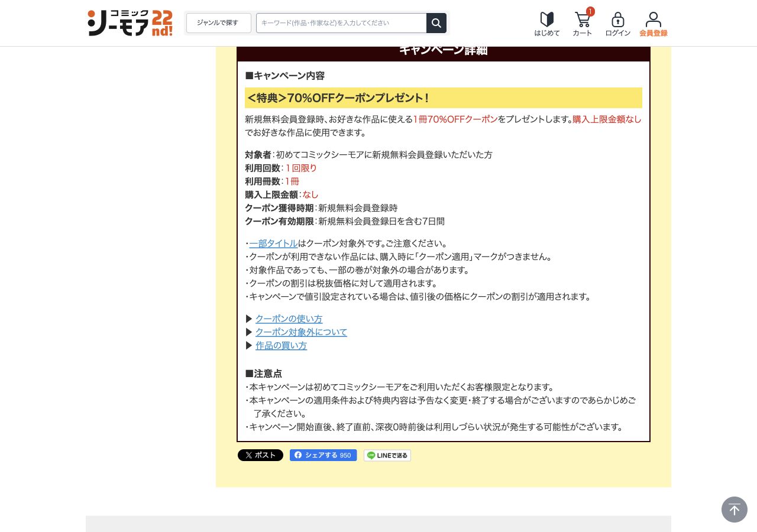The width and height of the screenshot is (757, 532).
Task: Click the 会員登録 person icon
Action: pyautogui.click(x=654, y=24)
